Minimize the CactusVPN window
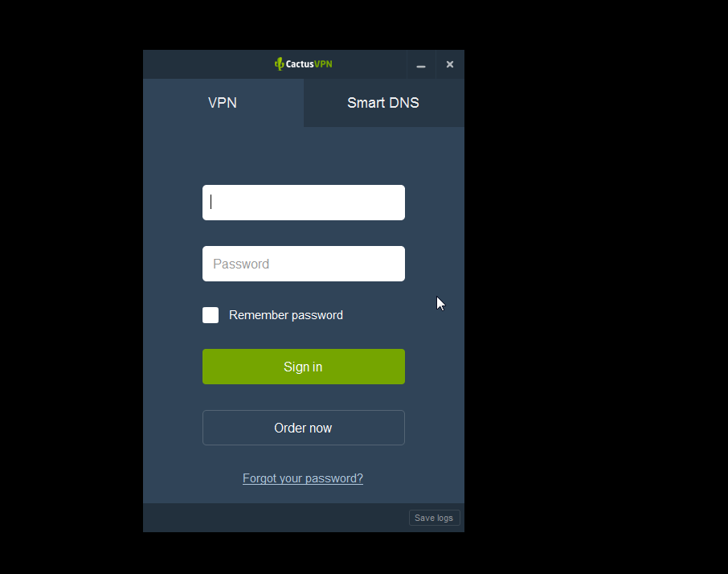 (421, 64)
